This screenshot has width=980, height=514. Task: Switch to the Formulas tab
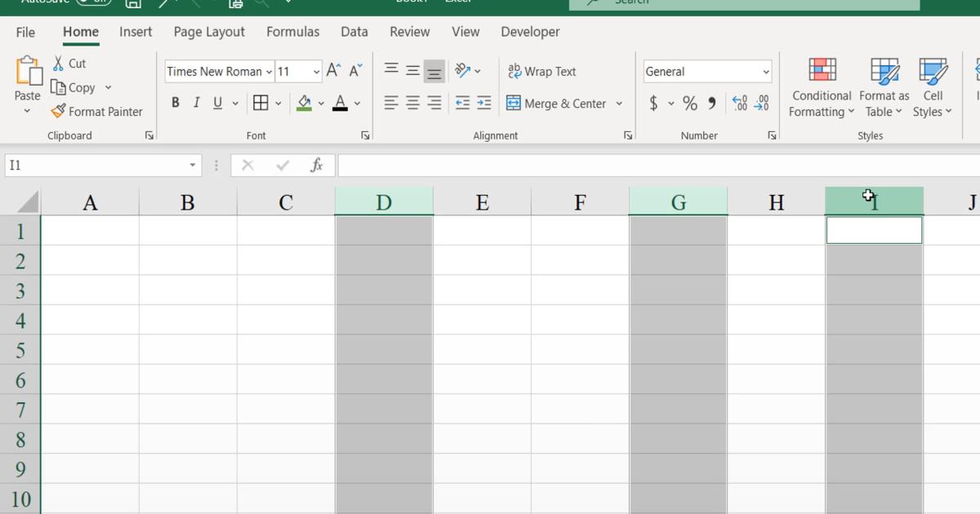point(292,32)
